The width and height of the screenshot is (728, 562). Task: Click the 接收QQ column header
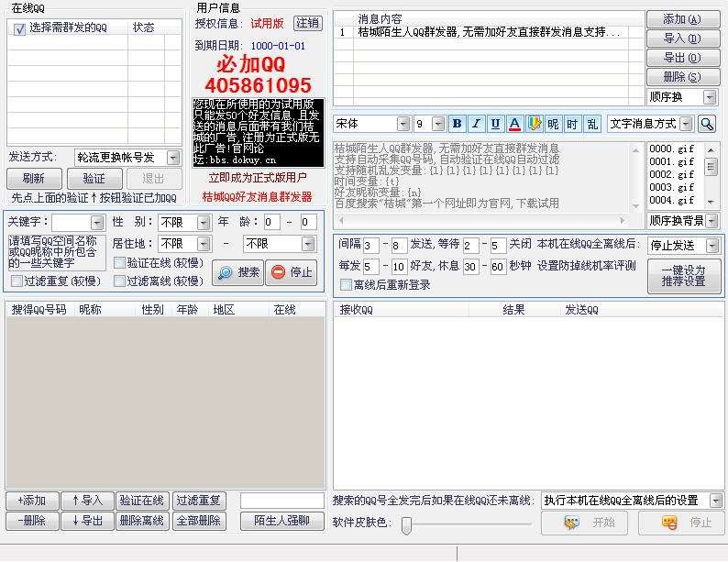401,310
